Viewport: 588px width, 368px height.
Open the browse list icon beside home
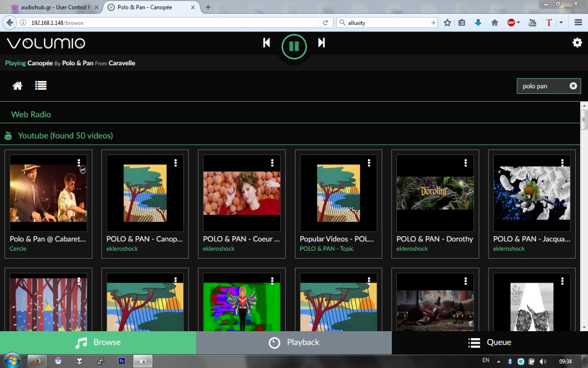pyautogui.click(x=41, y=85)
